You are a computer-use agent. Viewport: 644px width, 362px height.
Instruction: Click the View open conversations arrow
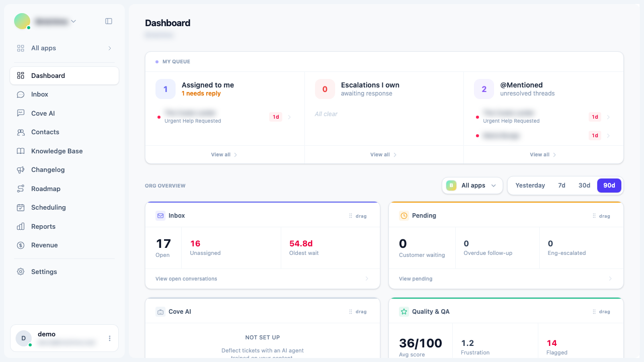tap(367, 279)
